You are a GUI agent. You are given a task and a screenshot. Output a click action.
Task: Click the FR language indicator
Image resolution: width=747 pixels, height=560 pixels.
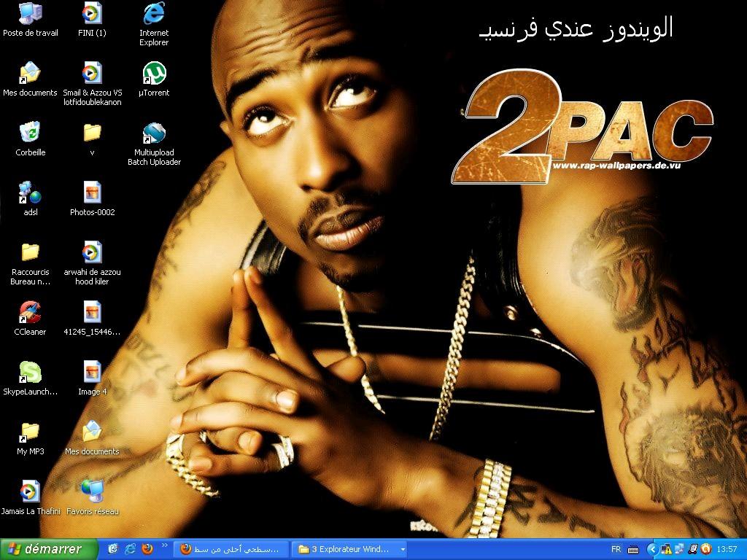(x=616, y=549)
